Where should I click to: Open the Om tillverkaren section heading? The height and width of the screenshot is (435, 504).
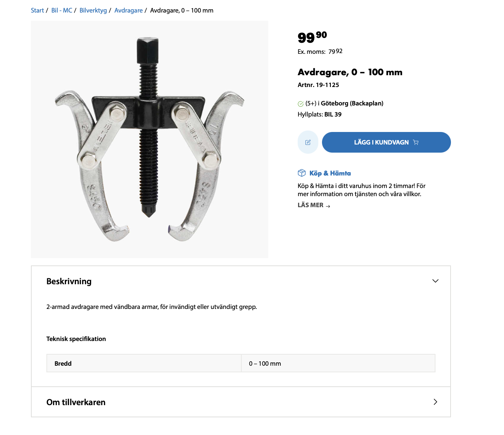(x=76, y=402)
